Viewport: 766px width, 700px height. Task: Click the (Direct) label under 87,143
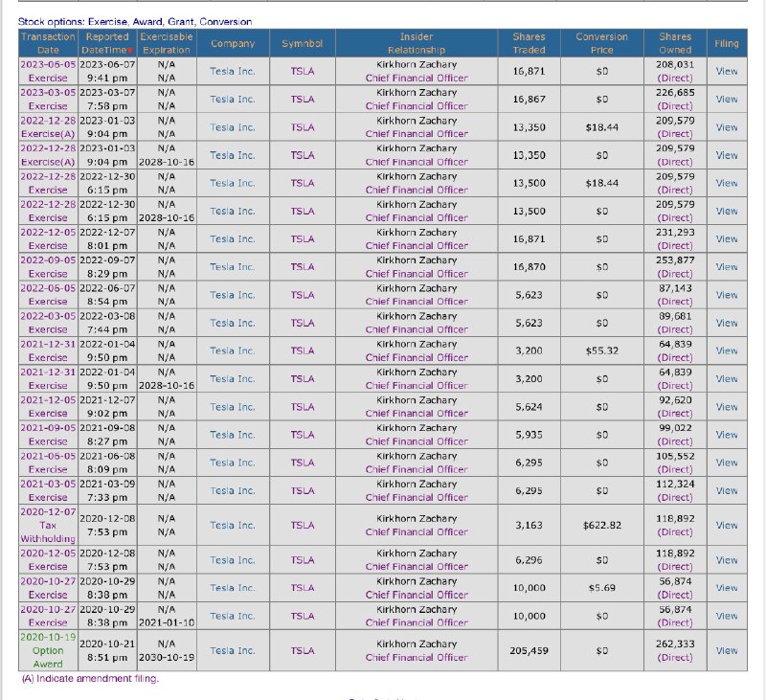[675, 302]
